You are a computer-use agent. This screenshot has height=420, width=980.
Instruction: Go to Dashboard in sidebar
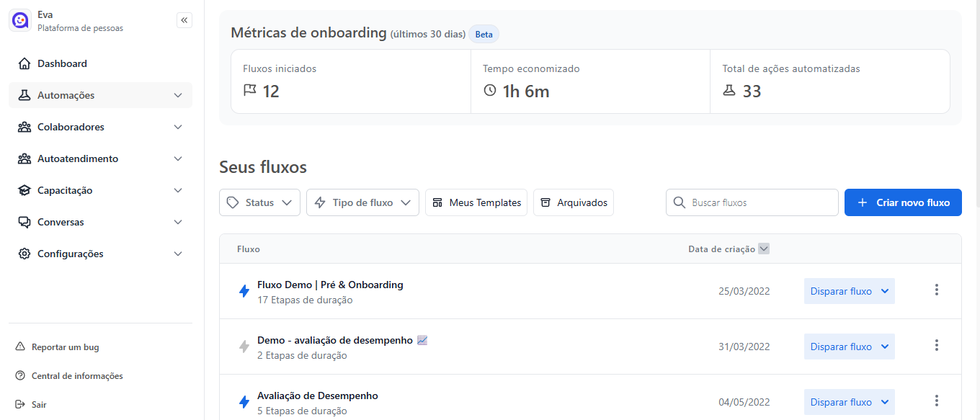[x=62, y=63]
